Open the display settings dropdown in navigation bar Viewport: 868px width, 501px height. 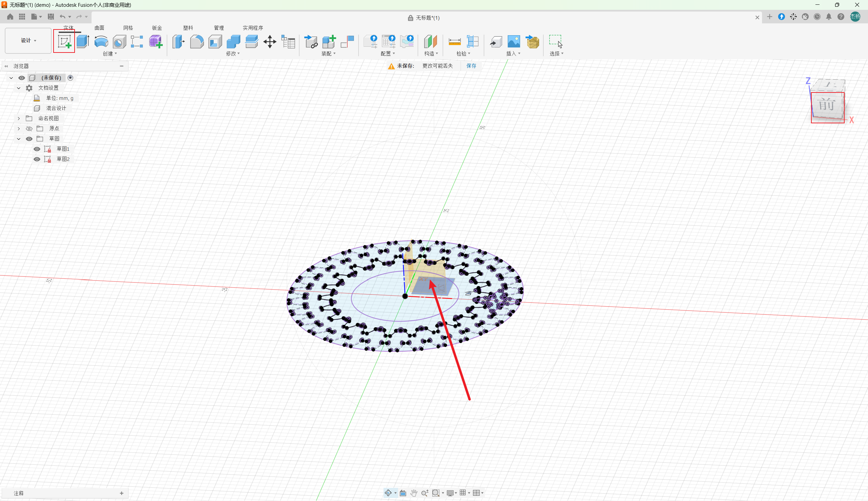451,493
